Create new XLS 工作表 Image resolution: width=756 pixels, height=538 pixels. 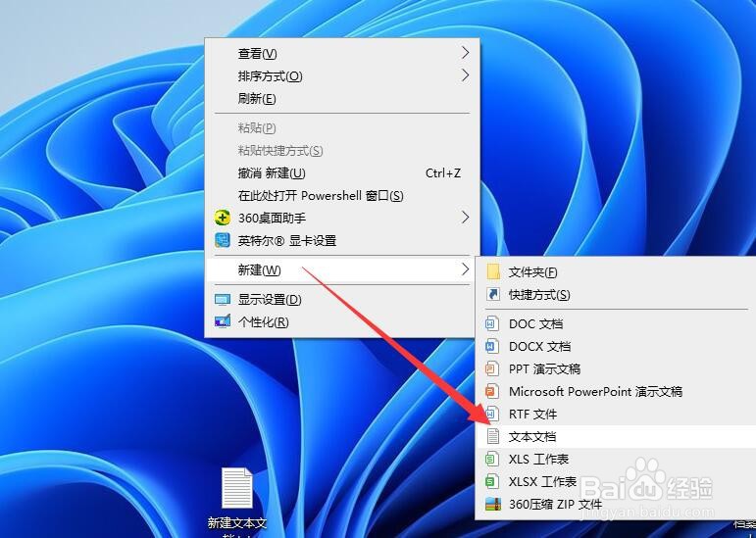pyautogui.click(x=616, y=459)
